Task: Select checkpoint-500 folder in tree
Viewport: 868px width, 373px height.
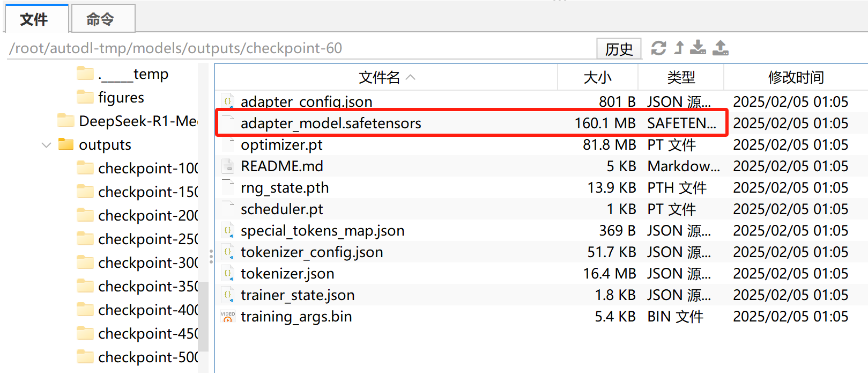Action: pos(149,357)
